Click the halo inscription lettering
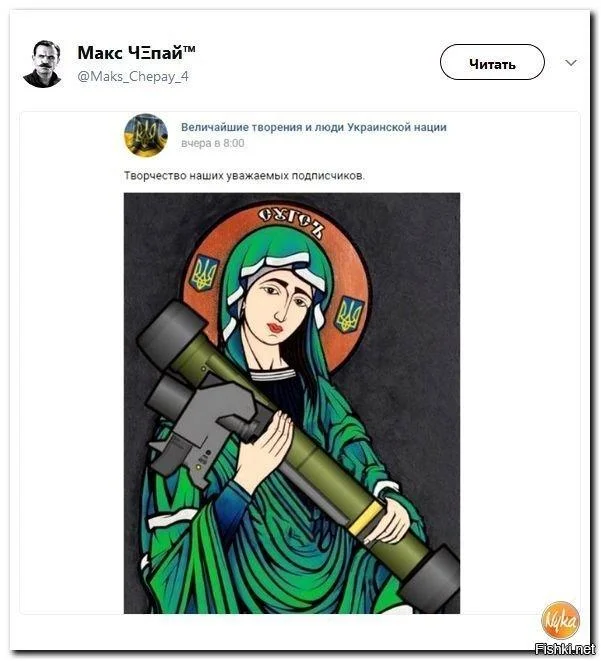 (292, 221)
